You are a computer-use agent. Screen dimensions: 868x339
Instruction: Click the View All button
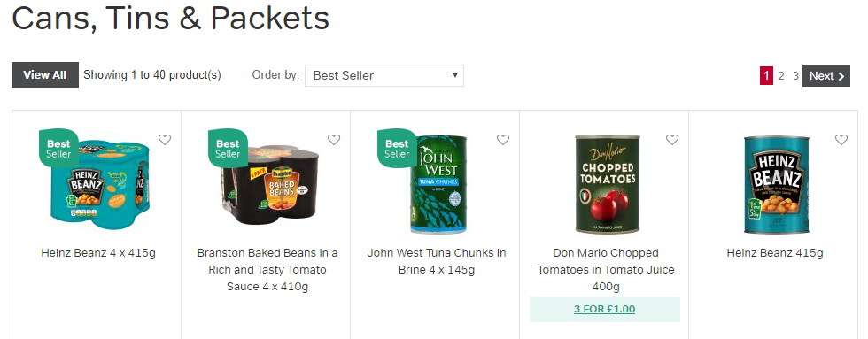(45, 75)
